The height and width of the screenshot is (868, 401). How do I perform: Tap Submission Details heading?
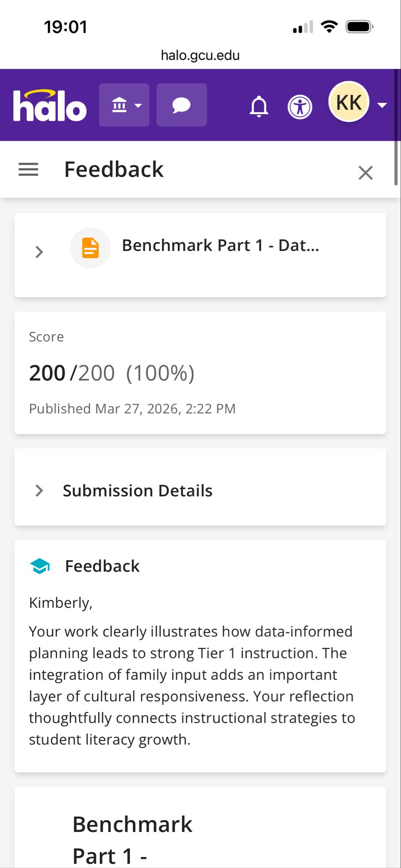138,490
